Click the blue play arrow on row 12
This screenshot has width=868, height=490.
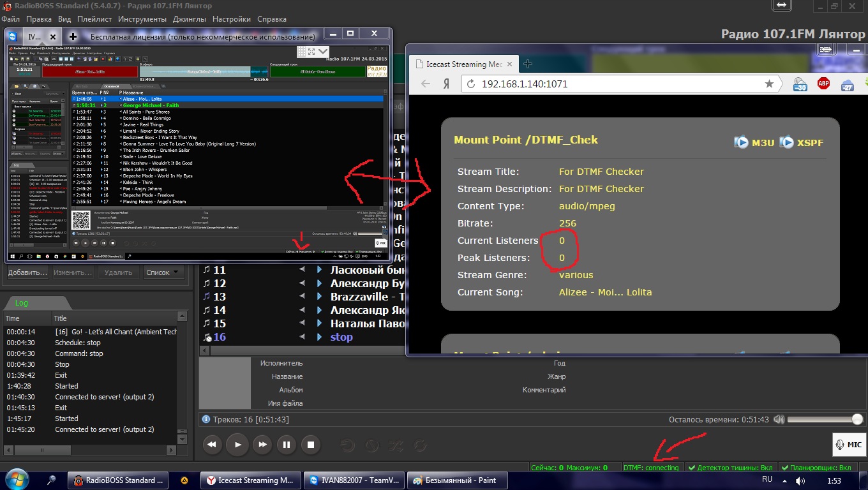(x=319, y=283)
